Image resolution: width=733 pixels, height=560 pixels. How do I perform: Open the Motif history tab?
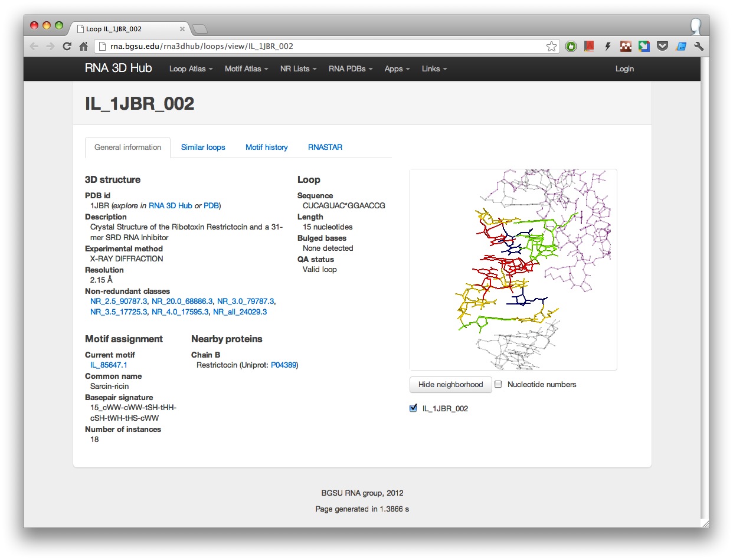[x=266, y=148]
